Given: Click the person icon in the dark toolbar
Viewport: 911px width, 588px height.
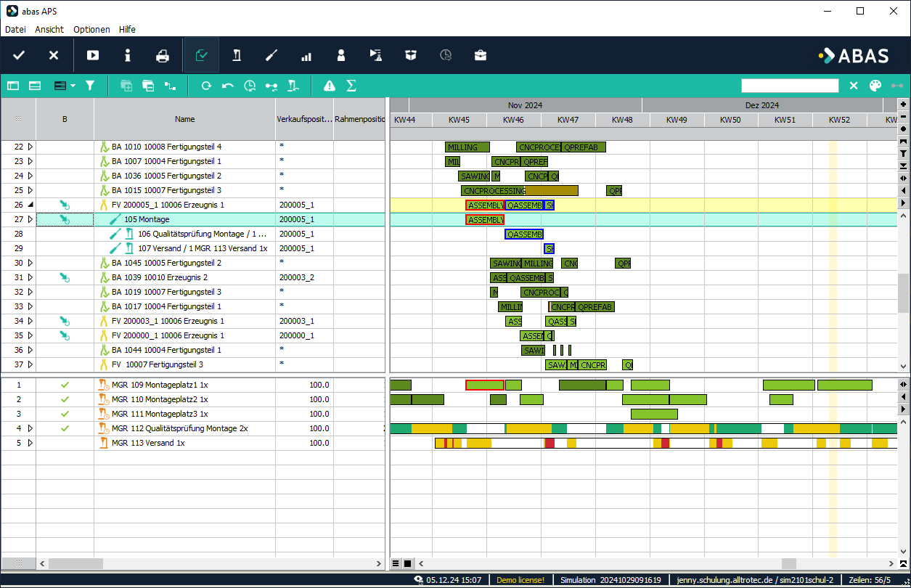Looking at the screenshot, I should click(x=340, y=56).
